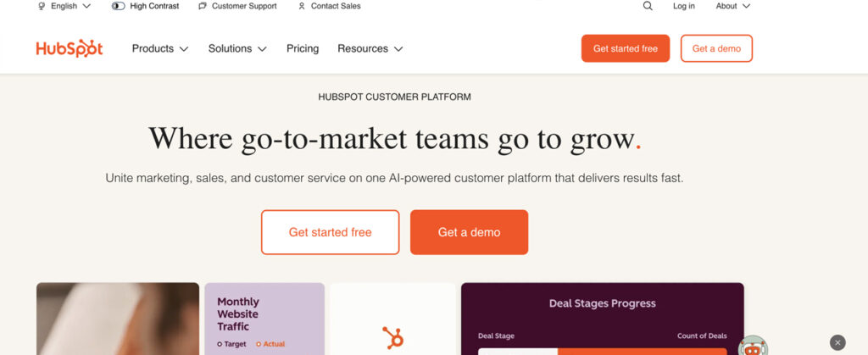Open the Contact Sales link

pos(329,6)
